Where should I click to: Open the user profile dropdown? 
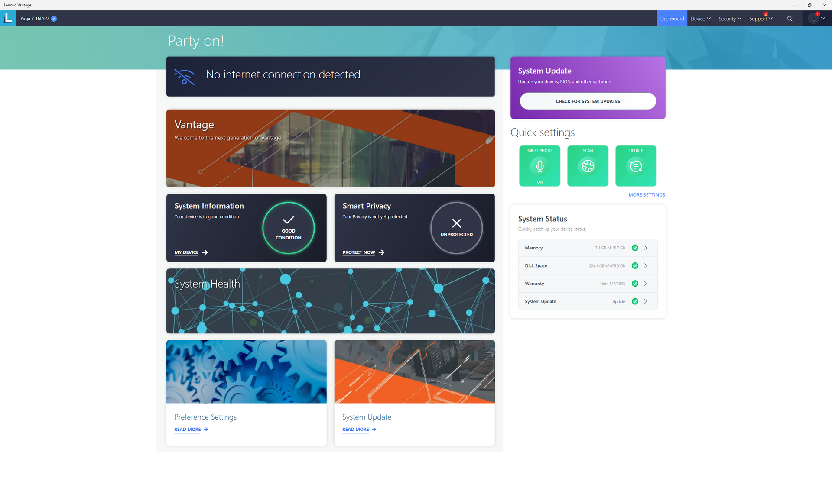coord(816,19)
